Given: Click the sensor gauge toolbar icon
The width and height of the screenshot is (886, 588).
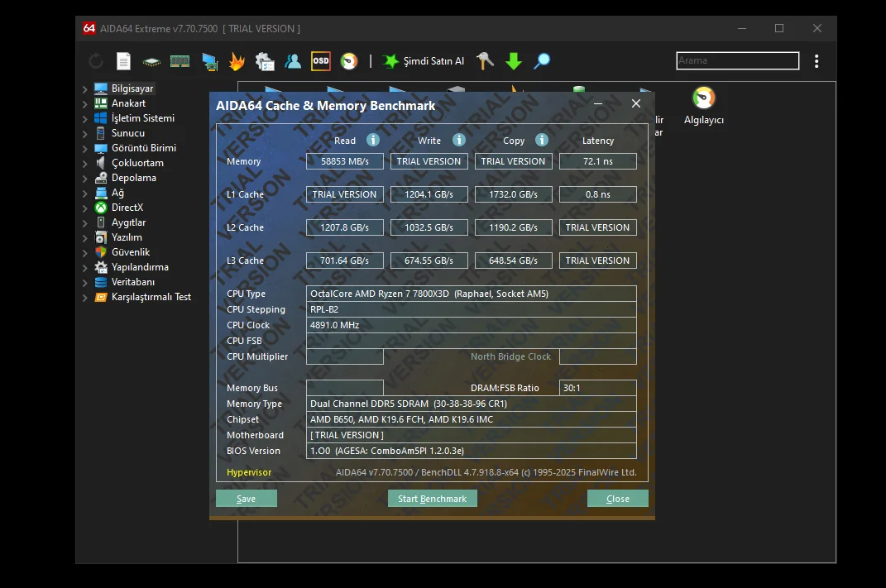Looking at the screenshot, I should 349,61.
